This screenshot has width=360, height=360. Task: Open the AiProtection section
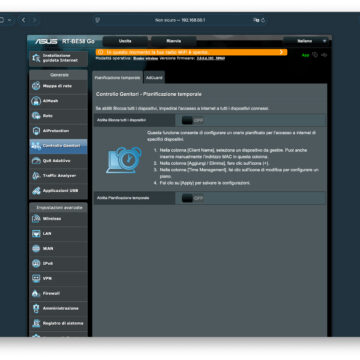pyautogui.click(x=59, y=131)
